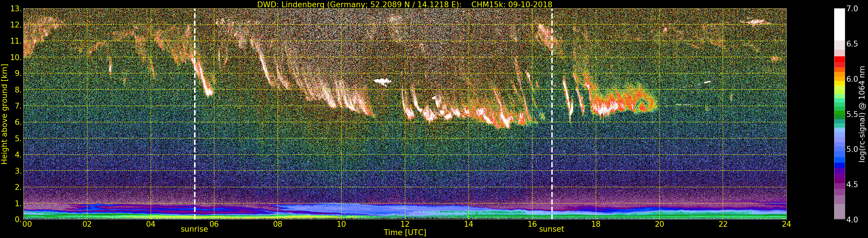Click the "12." height tick on y-axis

click(x=16, y=25)
